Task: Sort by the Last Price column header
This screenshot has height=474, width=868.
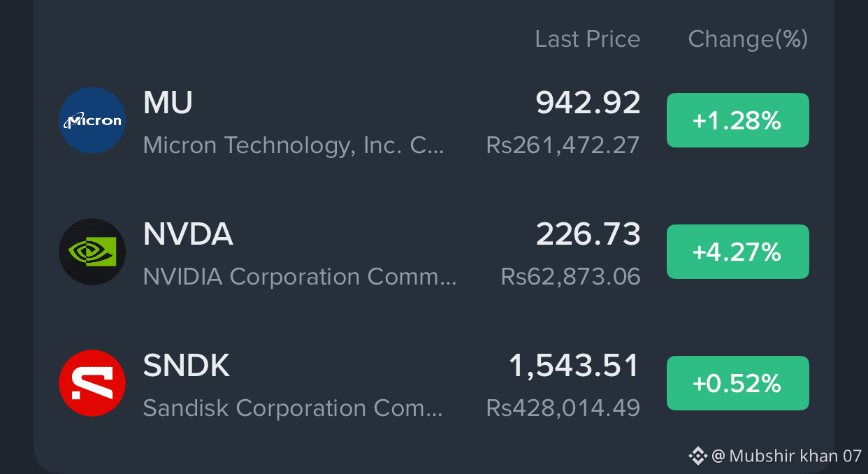Action: [x=588, y=39]
